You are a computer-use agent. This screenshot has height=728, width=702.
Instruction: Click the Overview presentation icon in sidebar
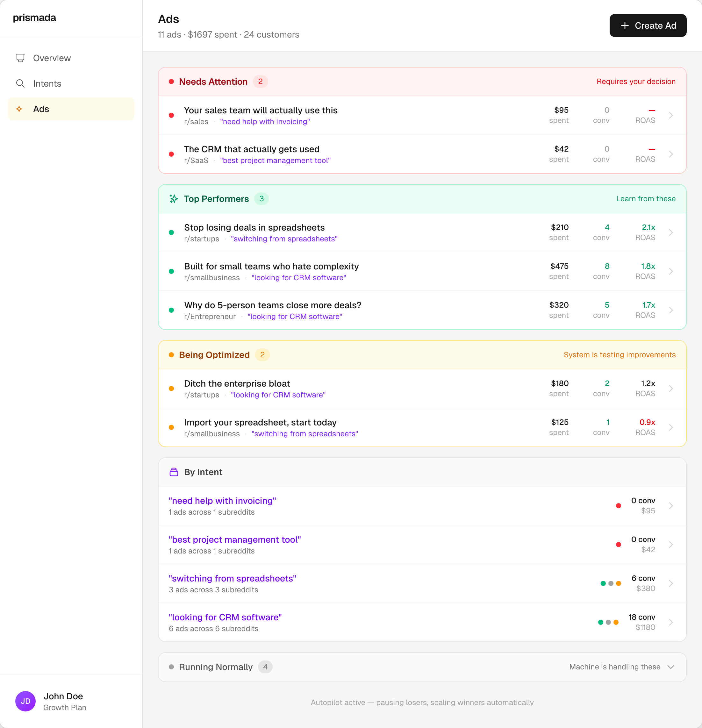click(x=20, y=58)
